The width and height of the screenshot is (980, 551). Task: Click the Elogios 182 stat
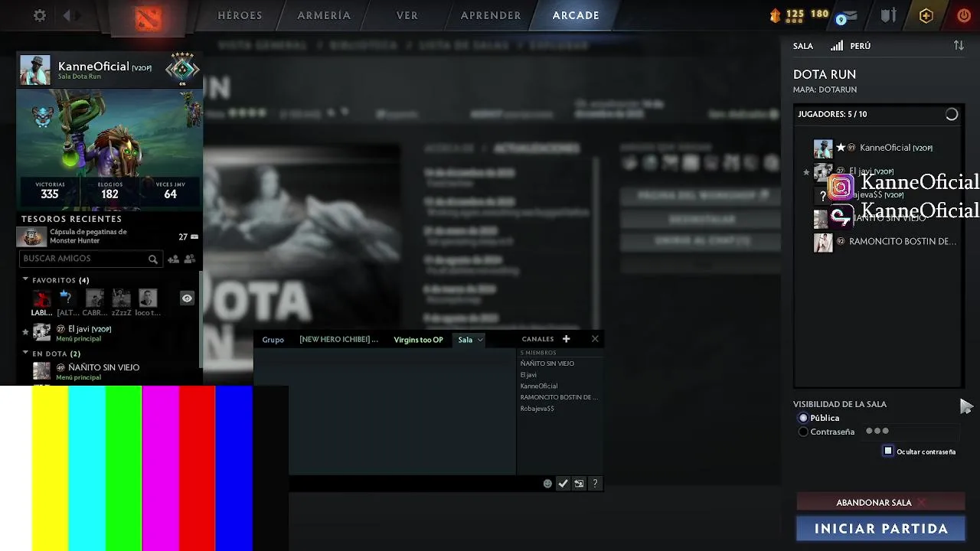pyautogui.click(x=109, y=191)
